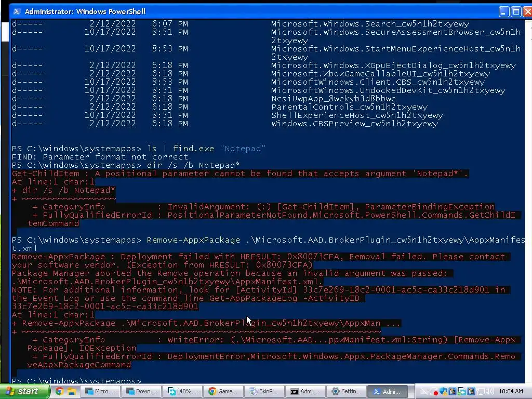The image size is (532, 399).
Task: Open the '[48%...' progress taskbar item
Action: [182, 391]
